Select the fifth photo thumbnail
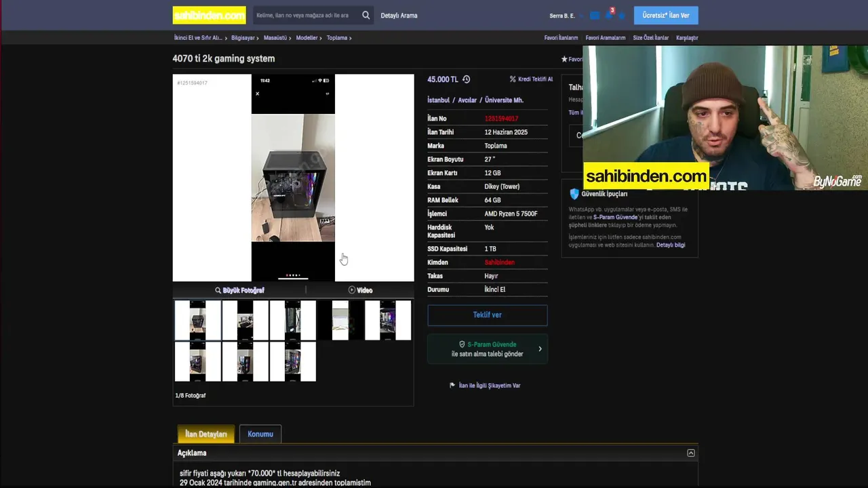 click(x=387, y=320)
